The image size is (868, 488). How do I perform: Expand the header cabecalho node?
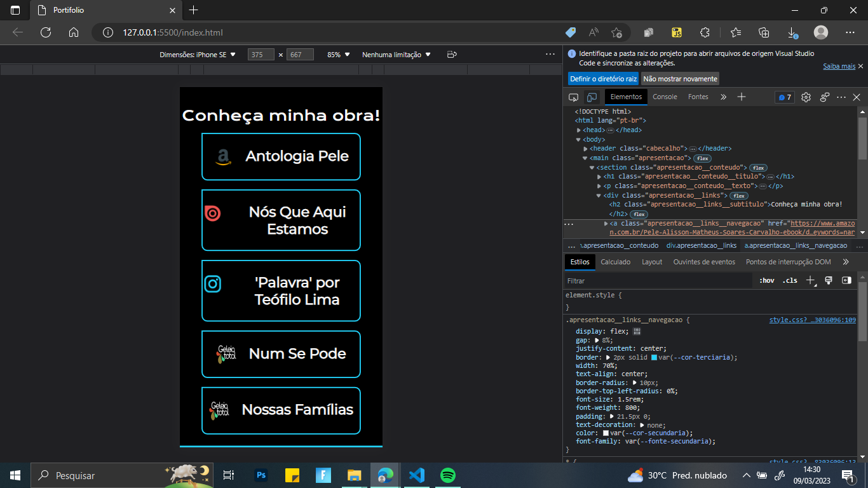click(x=585, y=149)
